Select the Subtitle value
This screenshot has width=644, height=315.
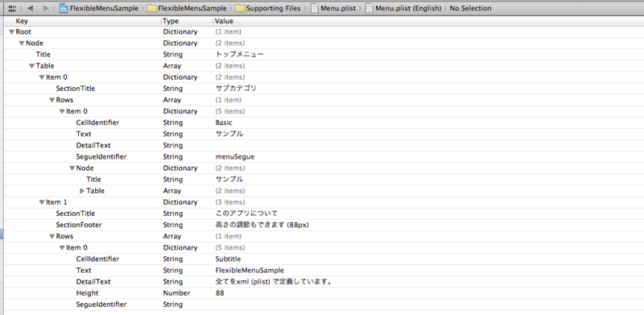pos(228,259)
